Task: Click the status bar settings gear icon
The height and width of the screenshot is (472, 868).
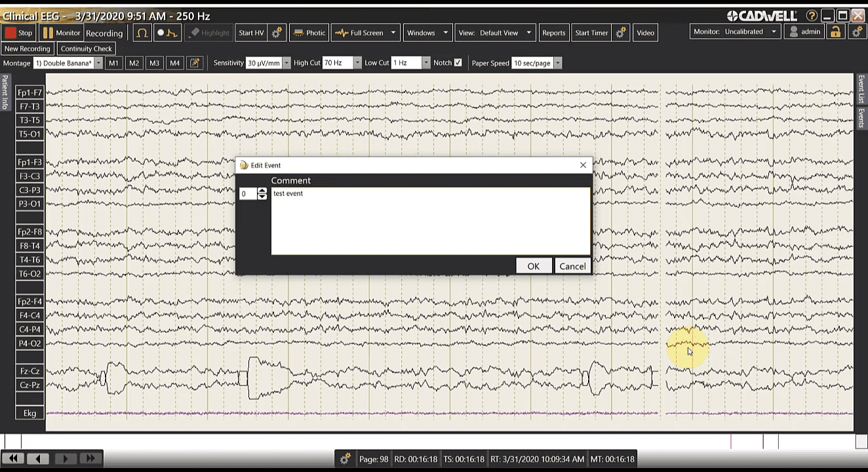Action: (x=345, y=459)
